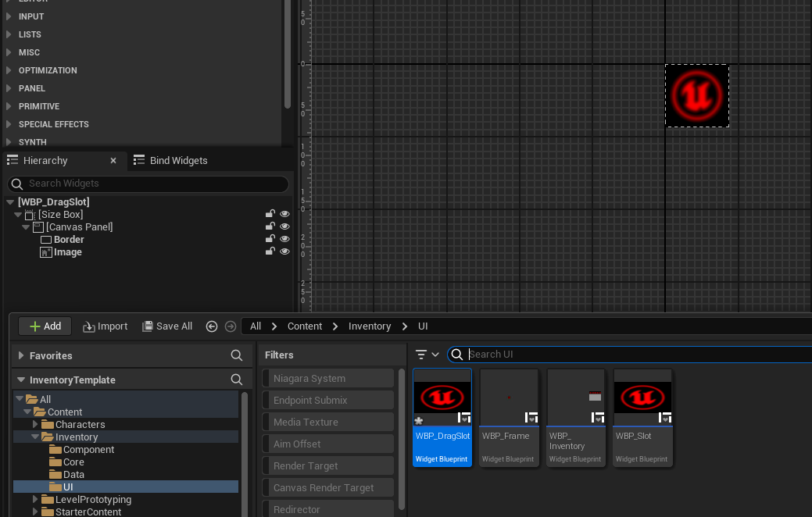Select the WBP_DragSlot asset thumbnail
812x517 pixels.
pyautogui.click(x=442, y=418)
